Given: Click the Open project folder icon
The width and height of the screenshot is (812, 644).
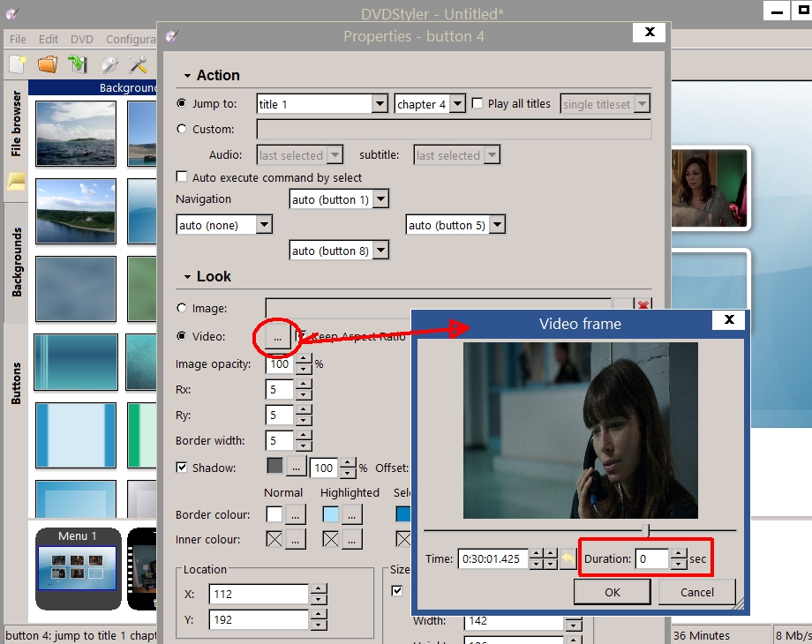Looking at the screenshot, I should click(47, 64).
